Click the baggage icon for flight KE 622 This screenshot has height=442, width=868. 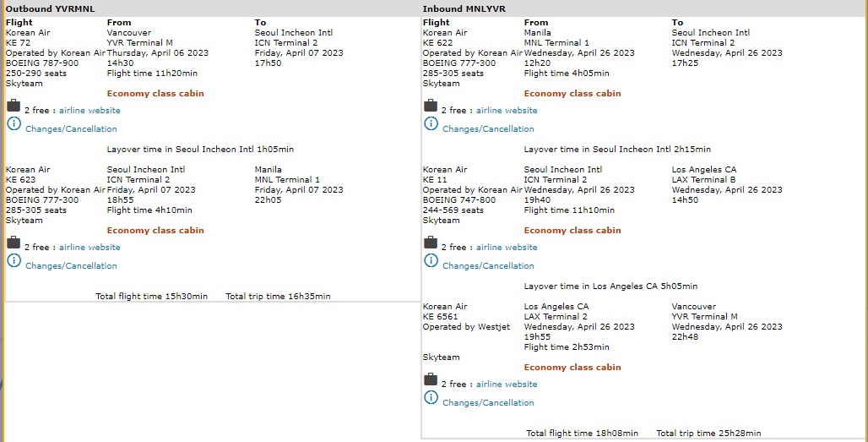click(431, 106)
